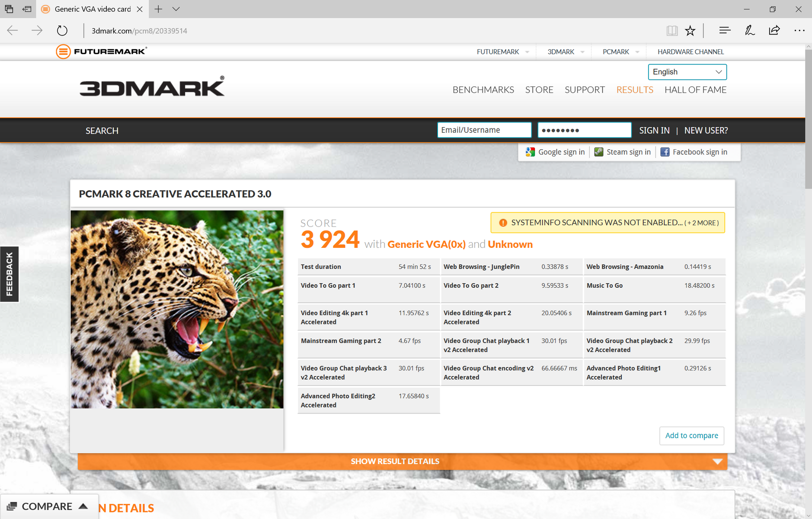The image size is (812, 519).
Task: Click the Sign In button
Action: [x=654, y=130]
